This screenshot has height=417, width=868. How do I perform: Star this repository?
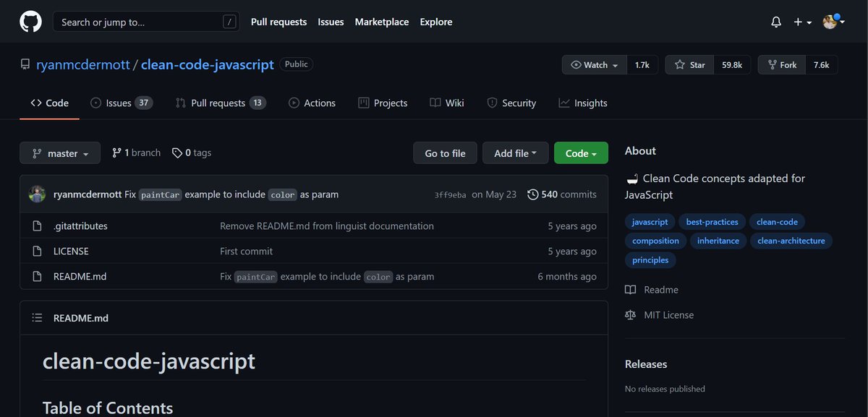pos(689,64)
